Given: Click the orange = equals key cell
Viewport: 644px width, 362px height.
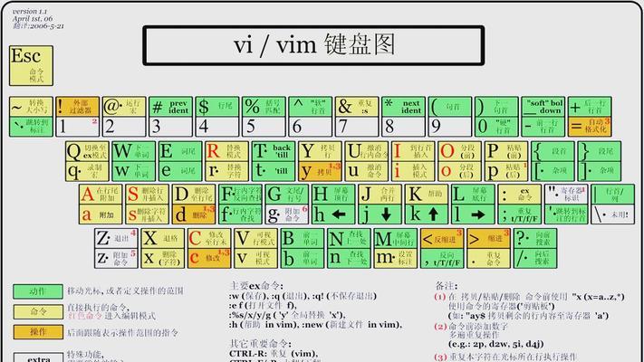Looking at the screenshot, I should (590, 127).
